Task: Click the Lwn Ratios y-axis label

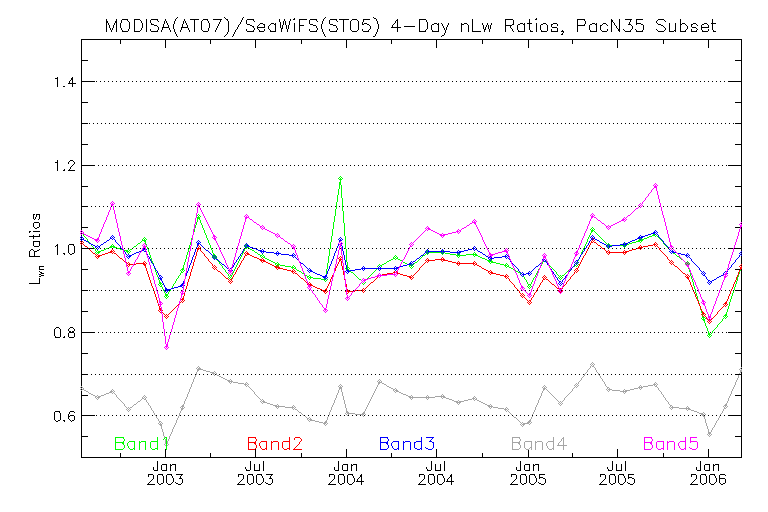Action: point(36,249)
